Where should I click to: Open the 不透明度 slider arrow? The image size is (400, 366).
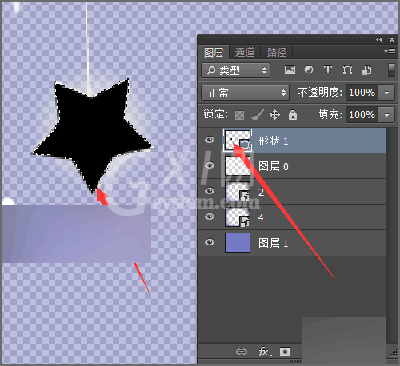click(x=387, y=93)
